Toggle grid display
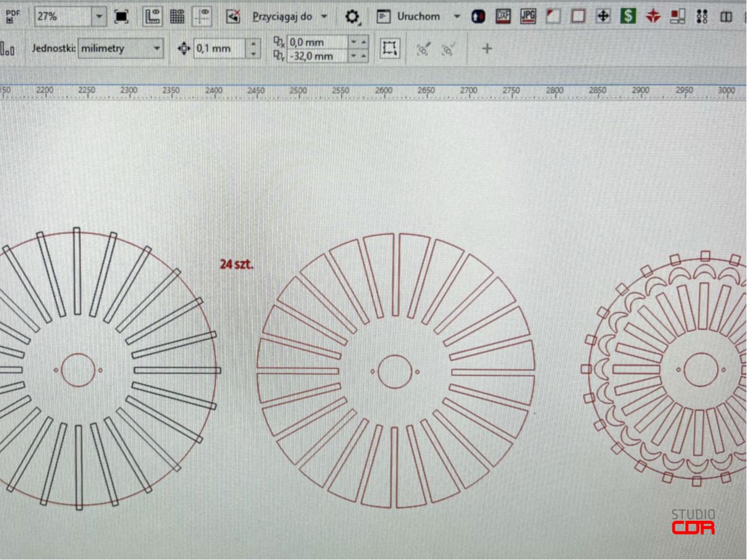747x560 pixels. click(177, 17)
